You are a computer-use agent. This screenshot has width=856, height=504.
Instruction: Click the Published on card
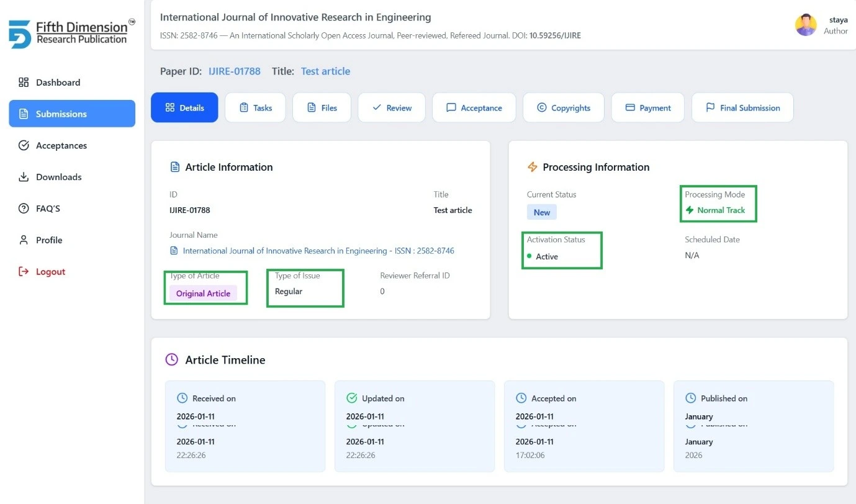tap(754, 426)
